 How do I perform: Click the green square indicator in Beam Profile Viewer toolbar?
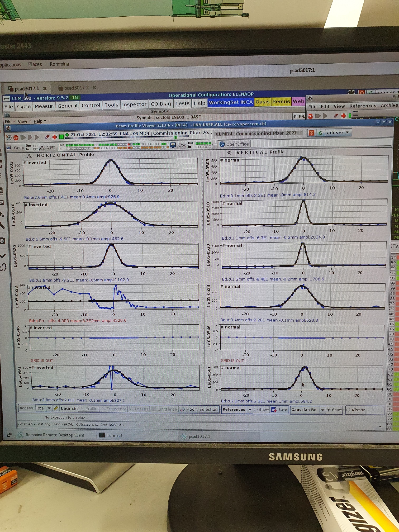[x=61, y=136]
